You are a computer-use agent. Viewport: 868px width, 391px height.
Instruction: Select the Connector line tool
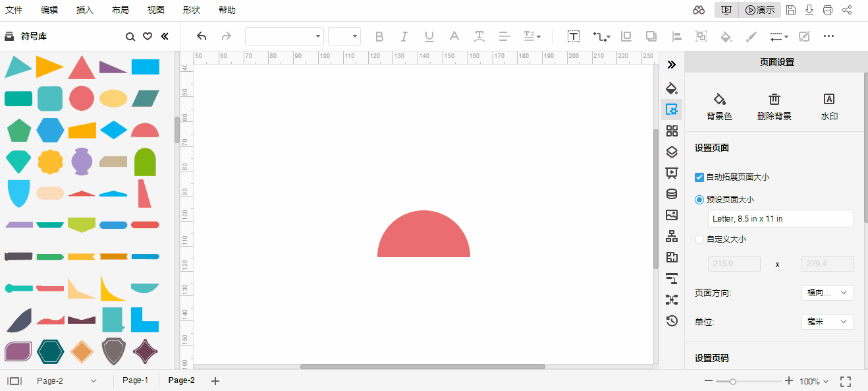click(601, 36)
